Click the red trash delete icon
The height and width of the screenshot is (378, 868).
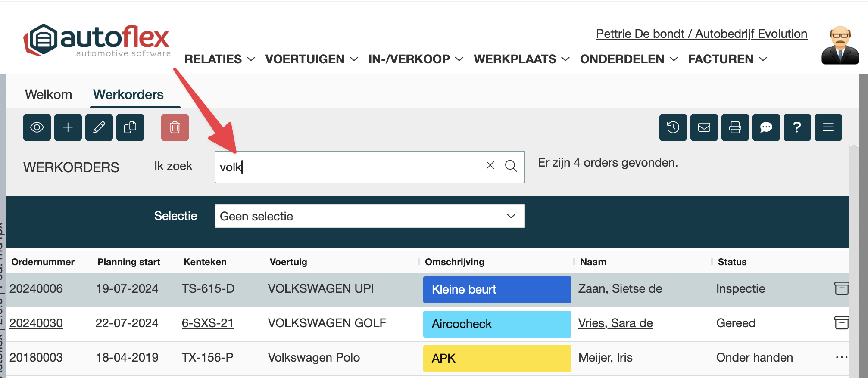pos(175,127)
